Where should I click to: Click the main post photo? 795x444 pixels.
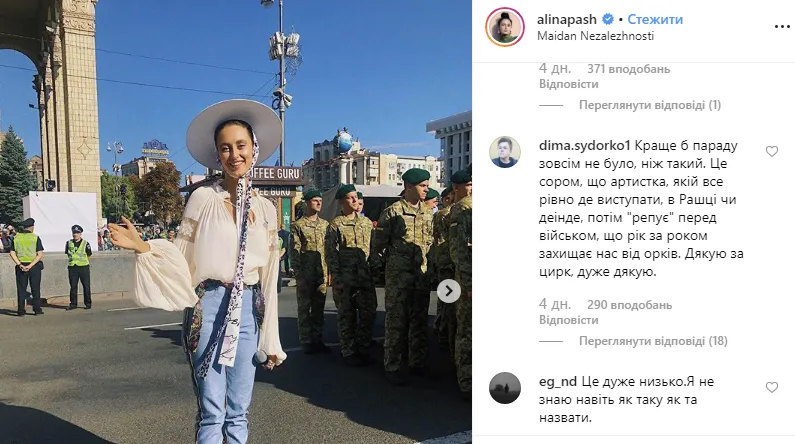point(236,222)
